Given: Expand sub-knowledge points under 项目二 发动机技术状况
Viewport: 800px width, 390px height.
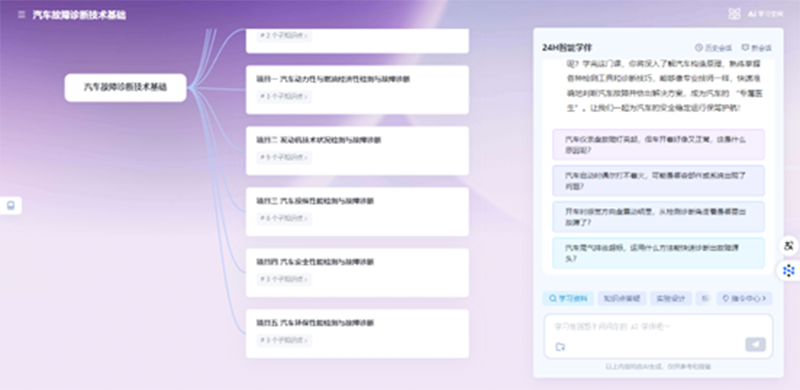Looking at the screenshot, I should click(284, 157).
